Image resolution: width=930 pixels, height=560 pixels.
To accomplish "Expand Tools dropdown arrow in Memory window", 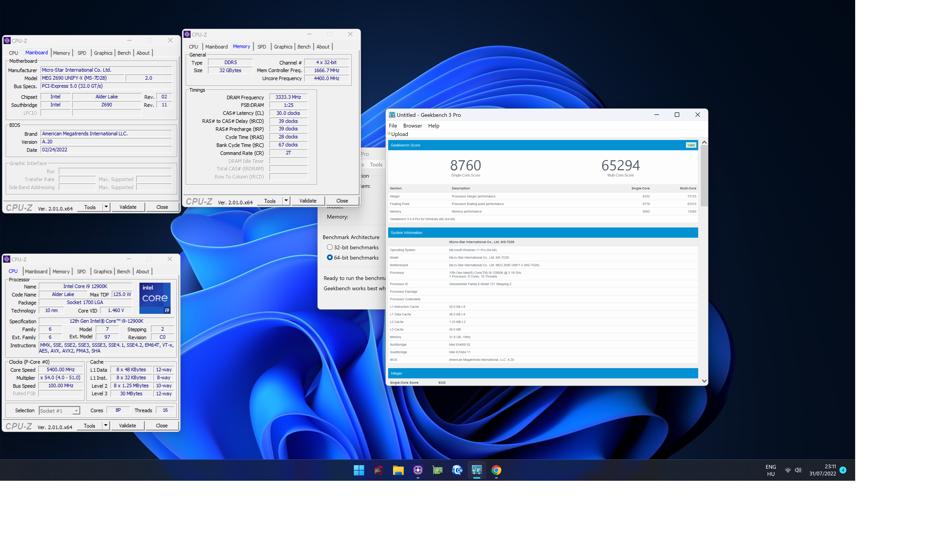I will point(286,201).
